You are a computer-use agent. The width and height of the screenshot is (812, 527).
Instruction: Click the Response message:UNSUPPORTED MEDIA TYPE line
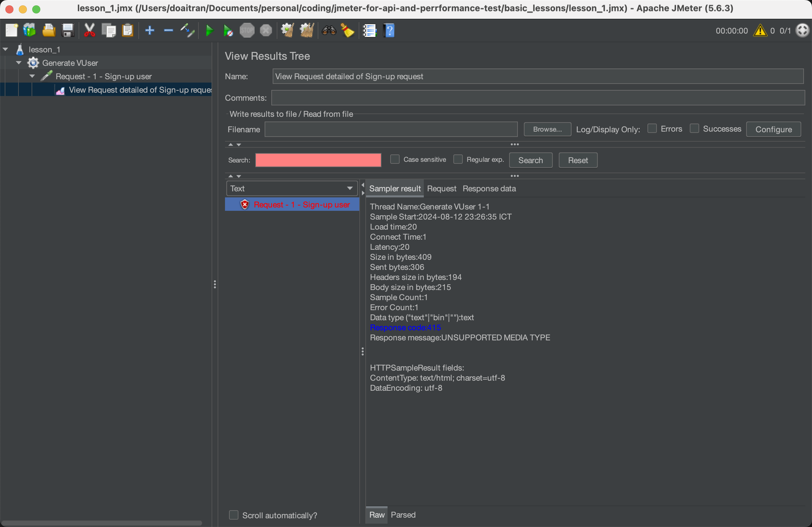[460, 337]
